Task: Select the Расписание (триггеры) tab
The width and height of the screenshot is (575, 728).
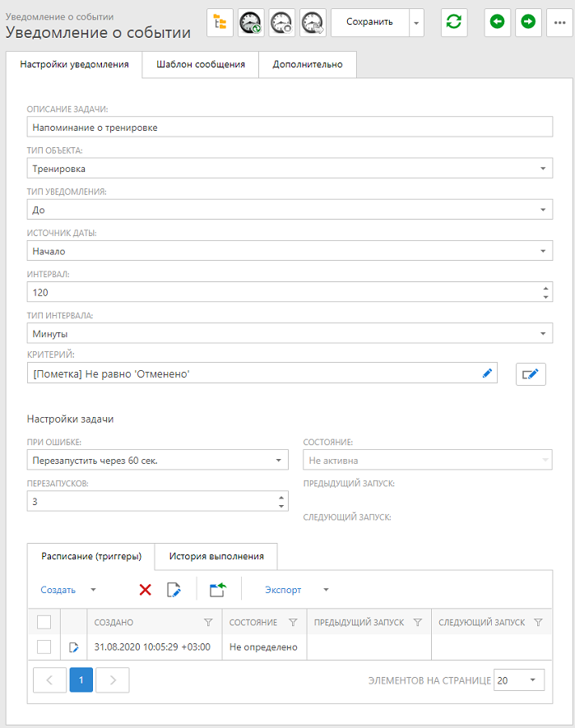Action: [x=91, y=556]
